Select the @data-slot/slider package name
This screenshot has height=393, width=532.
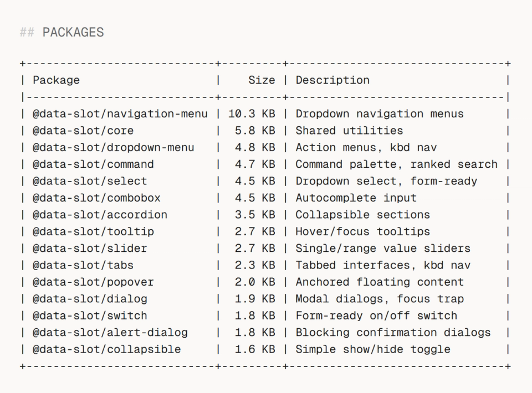[90, 249]
